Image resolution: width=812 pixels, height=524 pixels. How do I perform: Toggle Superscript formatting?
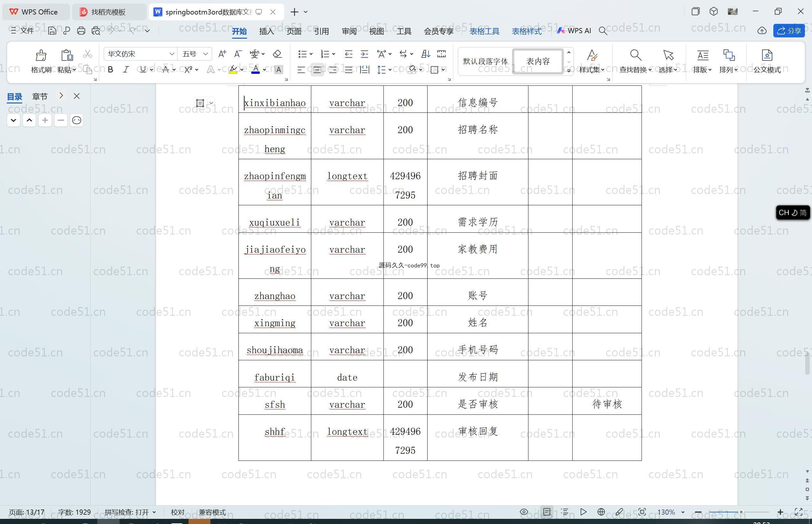pyautogui.click(x=188, y=70)
